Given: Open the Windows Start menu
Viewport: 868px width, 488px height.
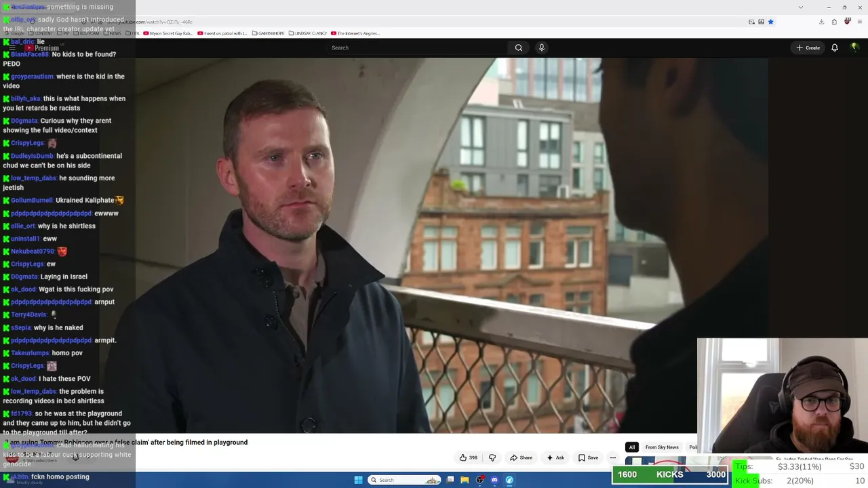Looking at the screenshot, I should 358,480.
